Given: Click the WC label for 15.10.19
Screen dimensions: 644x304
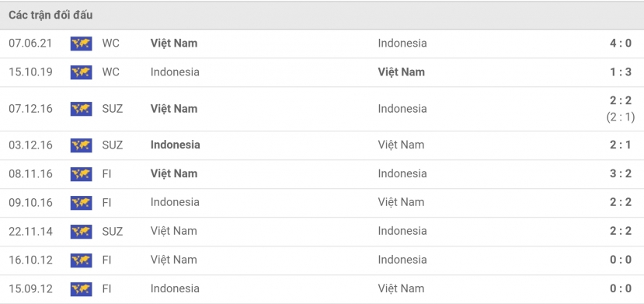Looking at the screenshot, I should tap(111, 72).
